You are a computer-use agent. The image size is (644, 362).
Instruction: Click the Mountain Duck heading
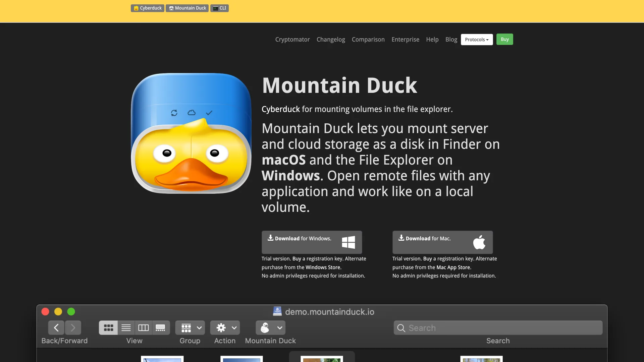click(339, 85)
